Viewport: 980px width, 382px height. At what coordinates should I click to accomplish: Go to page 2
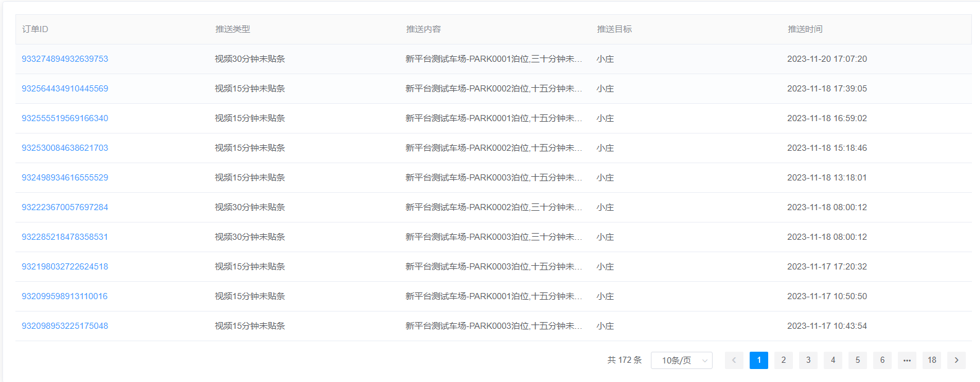coord(783,360)
